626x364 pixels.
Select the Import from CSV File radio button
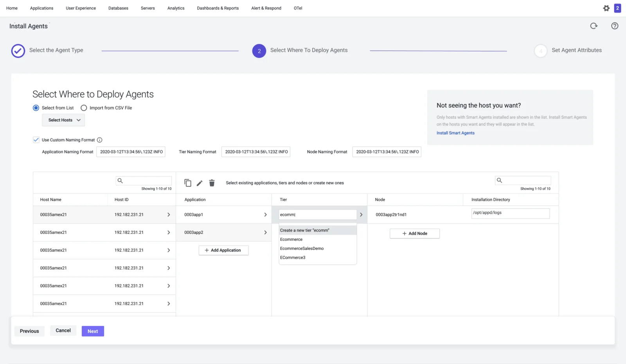pos(84,108)
